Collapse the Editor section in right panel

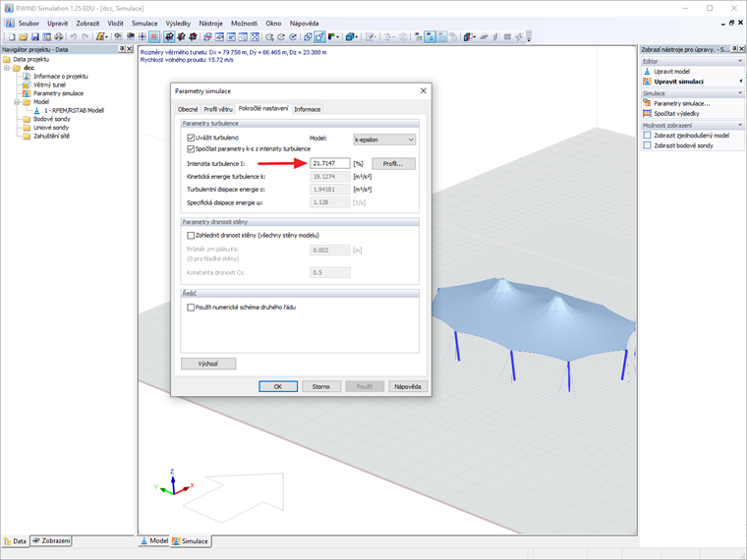[740, 61]
